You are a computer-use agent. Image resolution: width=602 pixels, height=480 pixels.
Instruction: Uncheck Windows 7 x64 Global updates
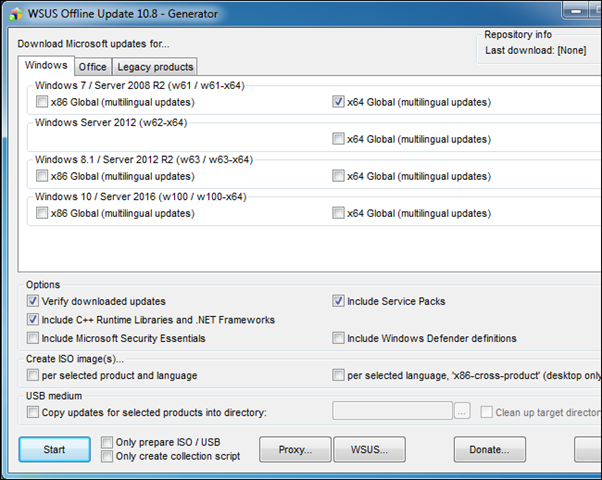coord(338,102)
